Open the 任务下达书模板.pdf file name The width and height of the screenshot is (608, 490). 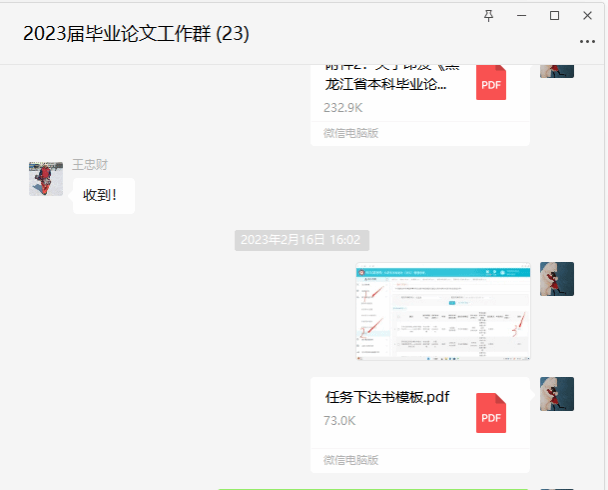(x=387, y=397)
